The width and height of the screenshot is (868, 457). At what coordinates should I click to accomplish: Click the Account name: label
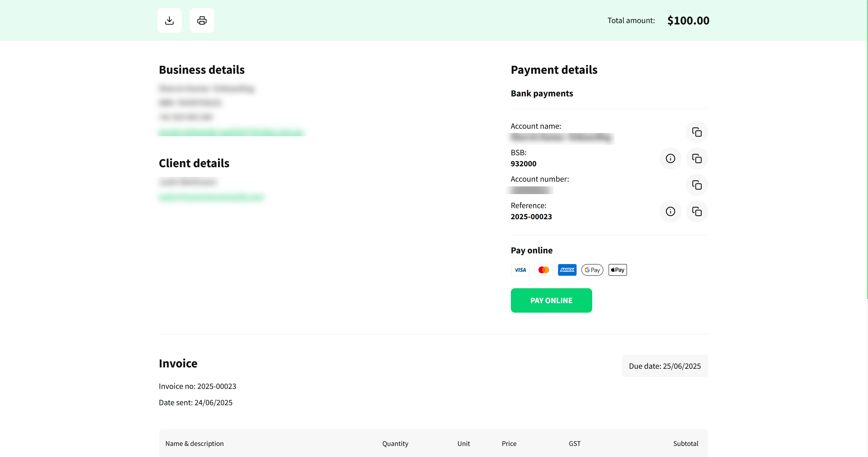536,126
